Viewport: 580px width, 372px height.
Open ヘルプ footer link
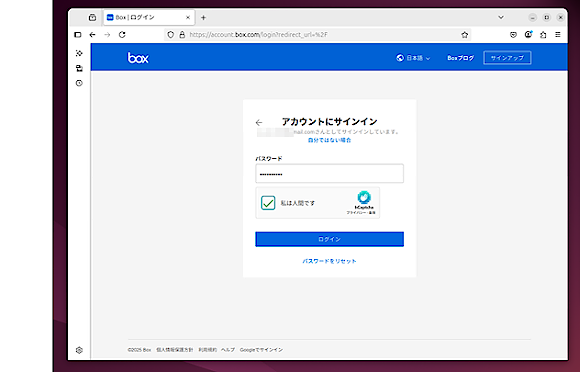coord(228,350)
